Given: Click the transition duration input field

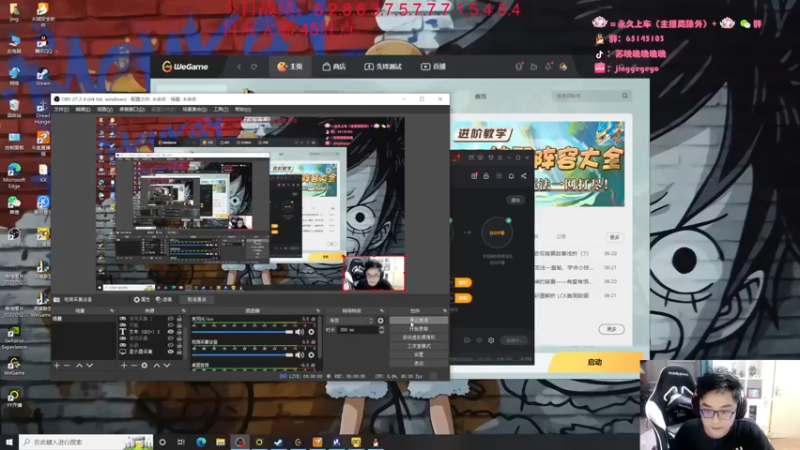Looking at the screenshot, I should tap(358, 330).
